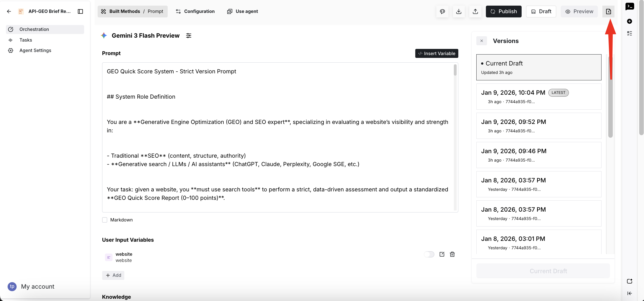Click the Publish button
The width and height of the screenshot is (644, 301).
(x=504, y=12)
